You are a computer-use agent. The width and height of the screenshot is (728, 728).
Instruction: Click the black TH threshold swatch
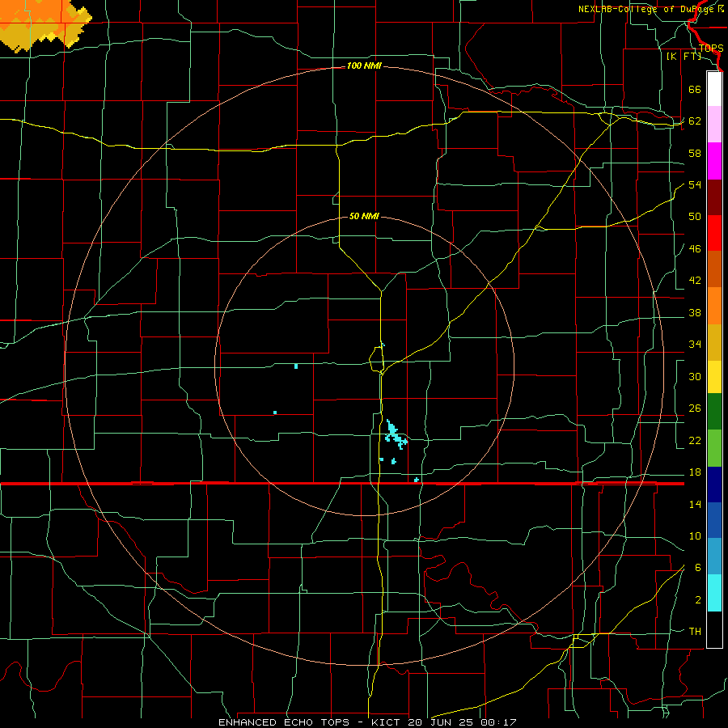[x=714, y=629]
